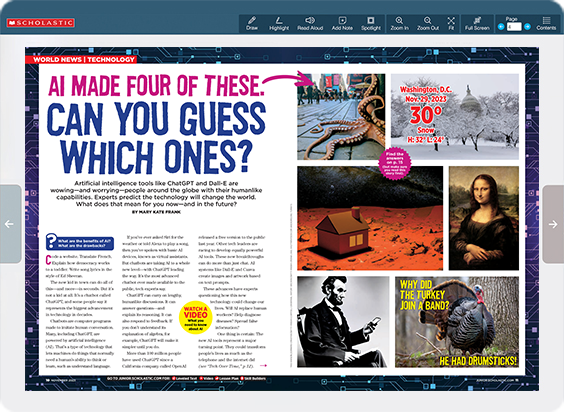Viewport: 564px width, 412px height.
Task: Flip to next spread with right side arrow
Action: [x=553, y=224]
